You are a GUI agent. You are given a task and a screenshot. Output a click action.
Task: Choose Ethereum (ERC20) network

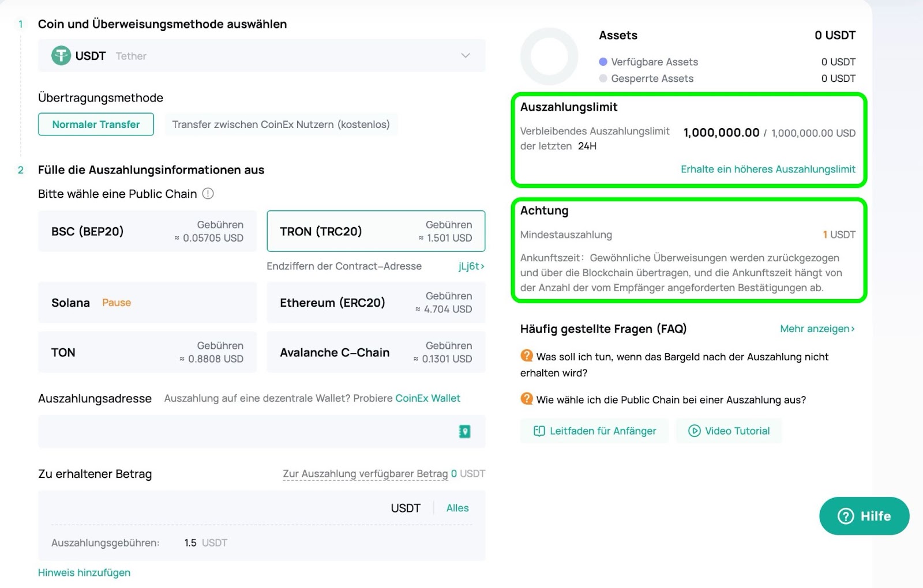(376, 303)
